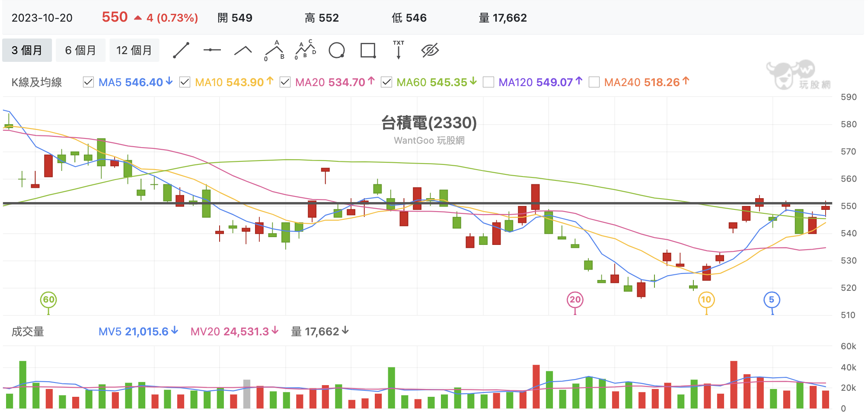Select the circle drawing tool
Viewport: 868px width, 418px height.
337,50
